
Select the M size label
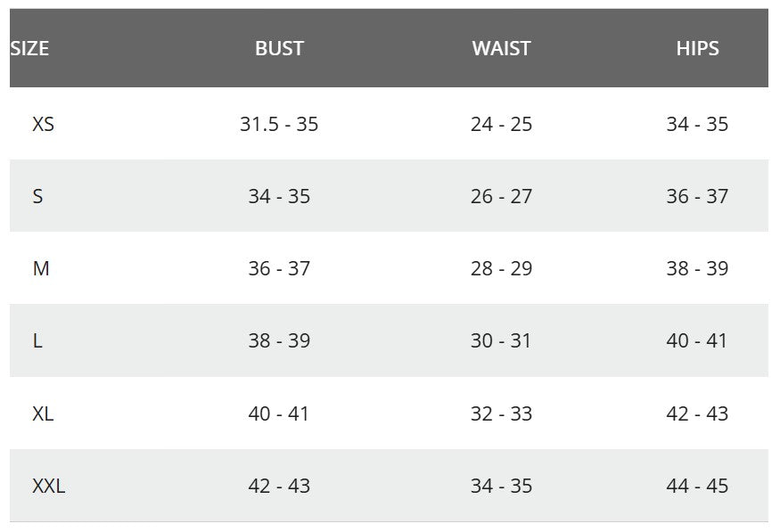41,269
